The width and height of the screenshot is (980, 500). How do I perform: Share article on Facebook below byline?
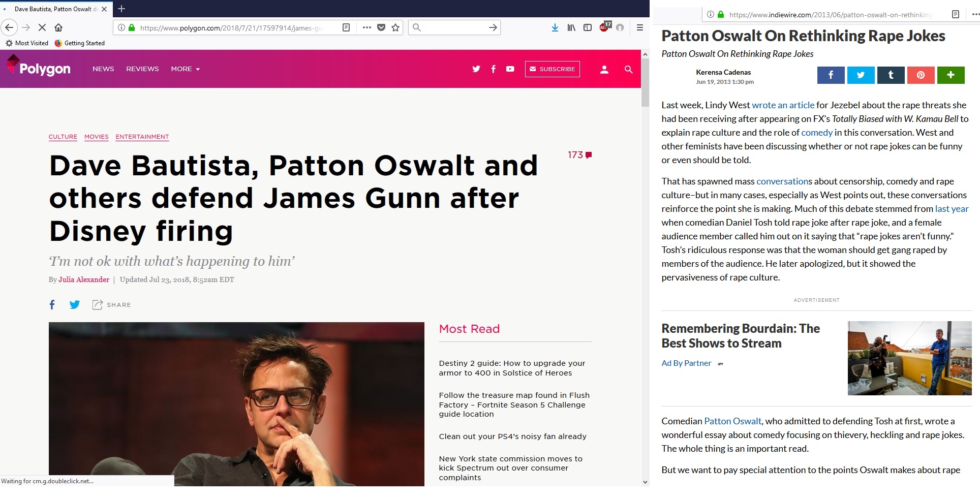52,304
